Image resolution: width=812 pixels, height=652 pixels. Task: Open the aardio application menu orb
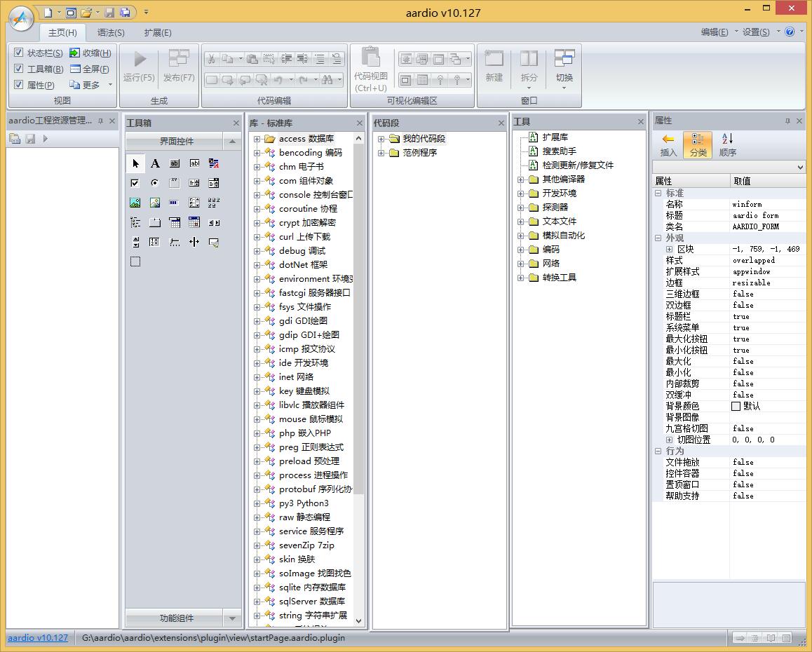[x=21, y=19]
